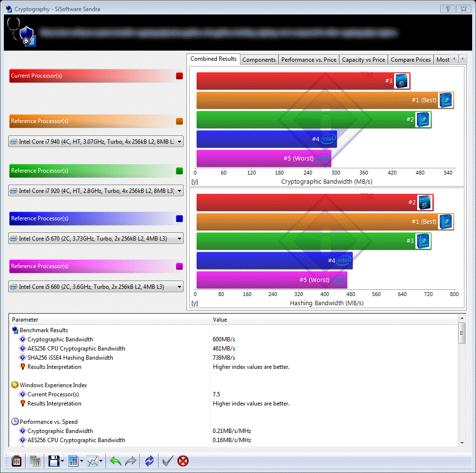
Task: Click the tab strip left scroll arrow
Action: pos(454,59)
